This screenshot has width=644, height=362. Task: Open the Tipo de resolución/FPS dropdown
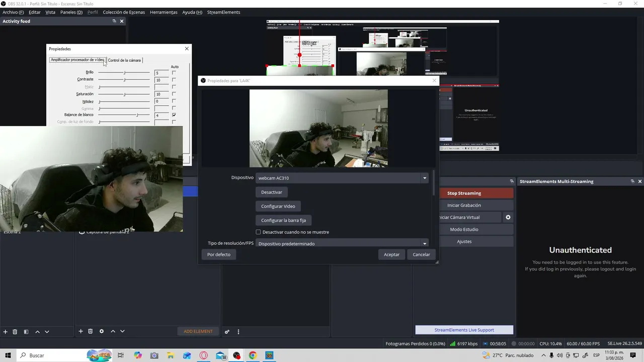click(342, 243)
